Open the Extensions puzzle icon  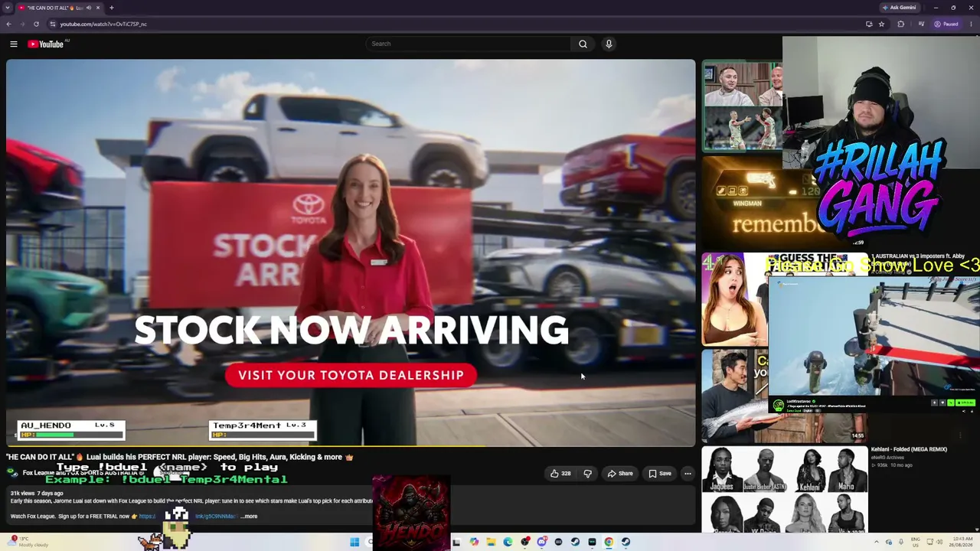coord(900,24)
